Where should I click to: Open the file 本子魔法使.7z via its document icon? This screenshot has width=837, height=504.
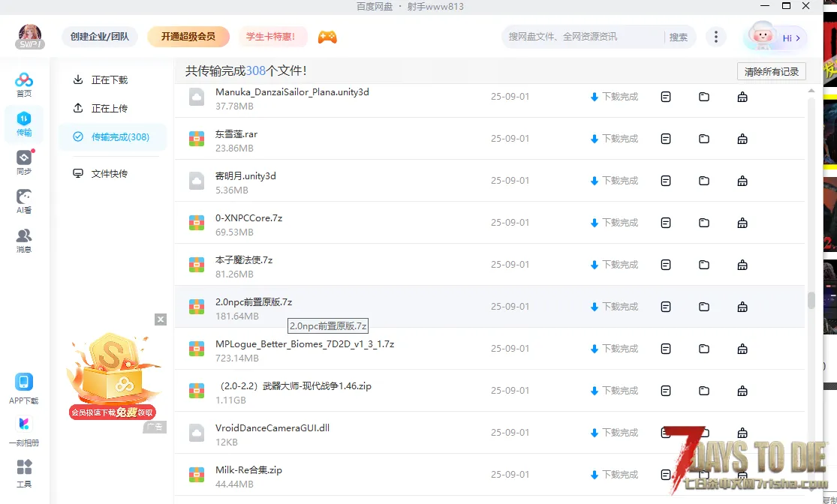coord(666,265)
